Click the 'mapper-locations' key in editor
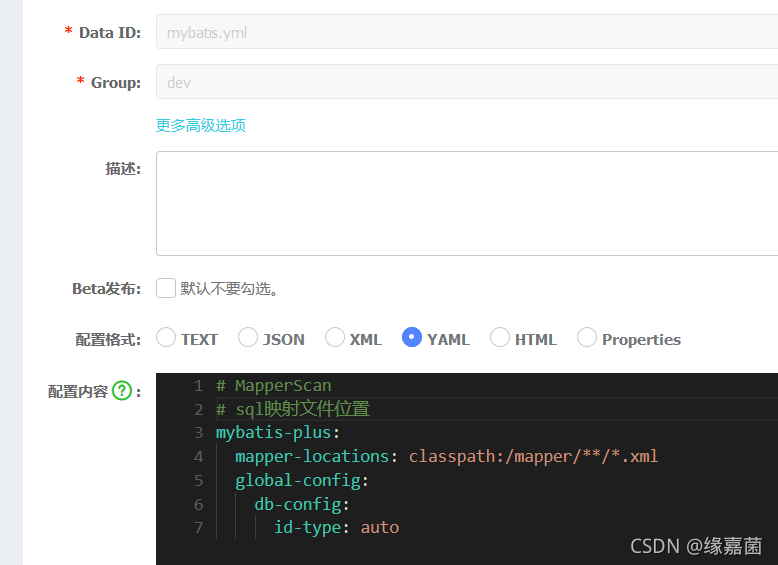 pyautogui.click(x=312, y=456)
